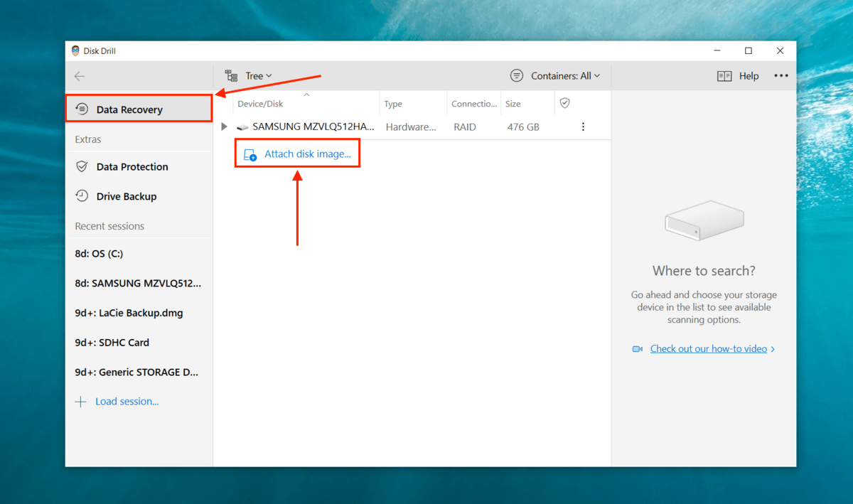The width and height of the screenshot is (853, 504).
Task: Click the Attach disk image link
Action: point(308,154)
